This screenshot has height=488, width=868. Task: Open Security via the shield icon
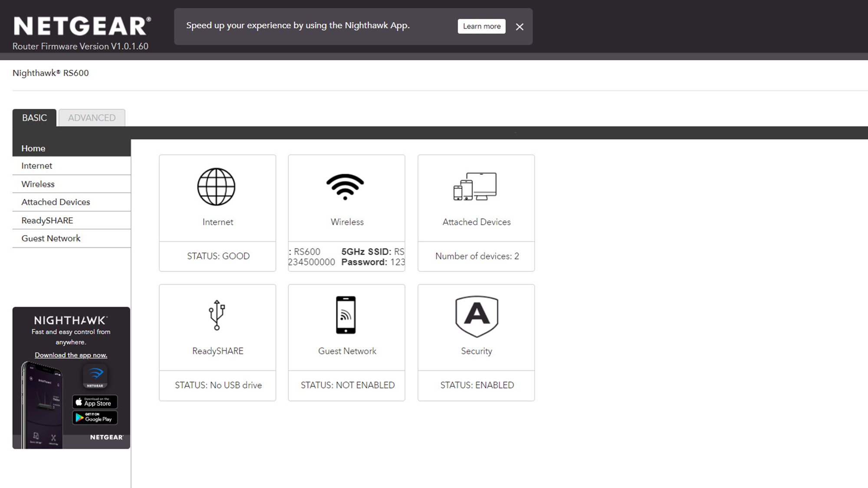pos(476,315)
